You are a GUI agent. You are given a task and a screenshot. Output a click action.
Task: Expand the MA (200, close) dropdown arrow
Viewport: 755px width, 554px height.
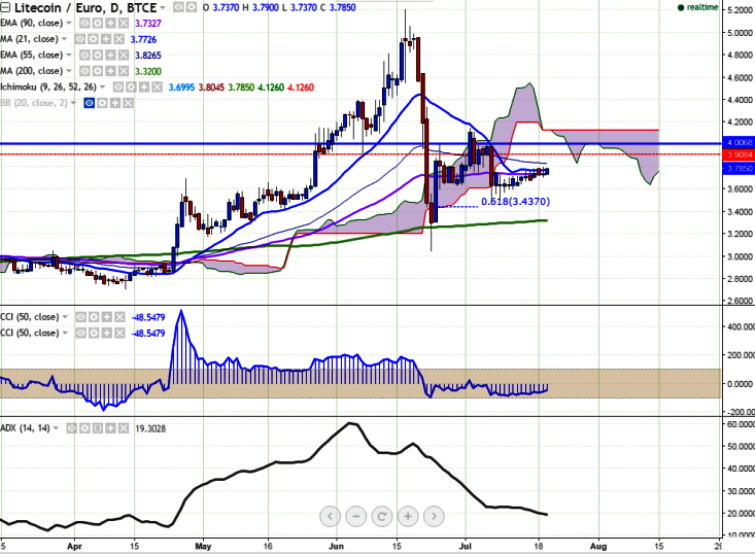(x=69, y=71)
